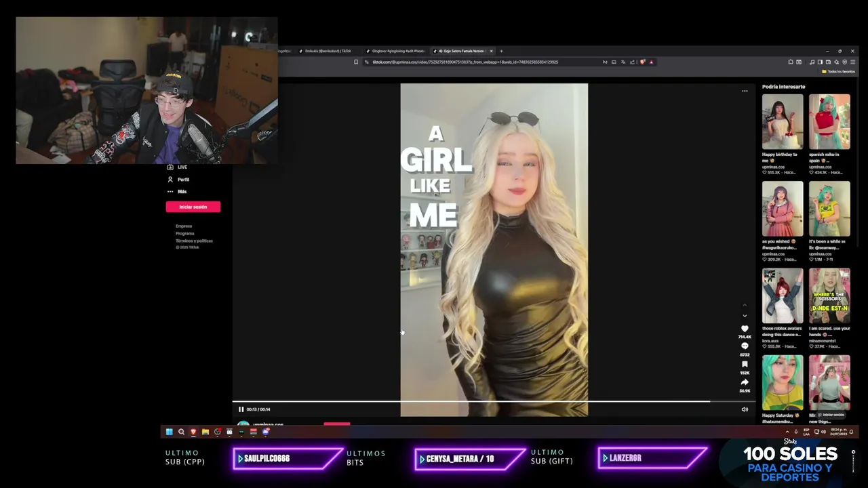
Task: Open 'Happy birthday to me' suggested video
Action: 783,122
